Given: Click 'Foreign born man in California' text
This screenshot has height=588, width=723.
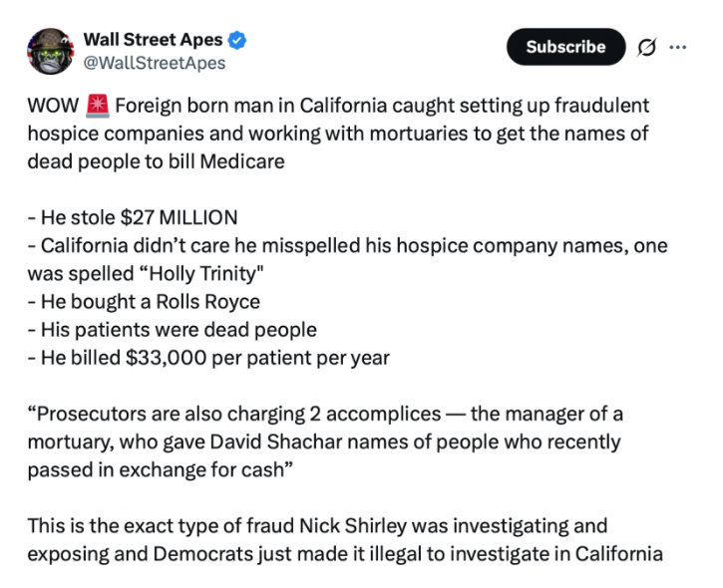Looking at the screenshot, I should click(251, 106).
